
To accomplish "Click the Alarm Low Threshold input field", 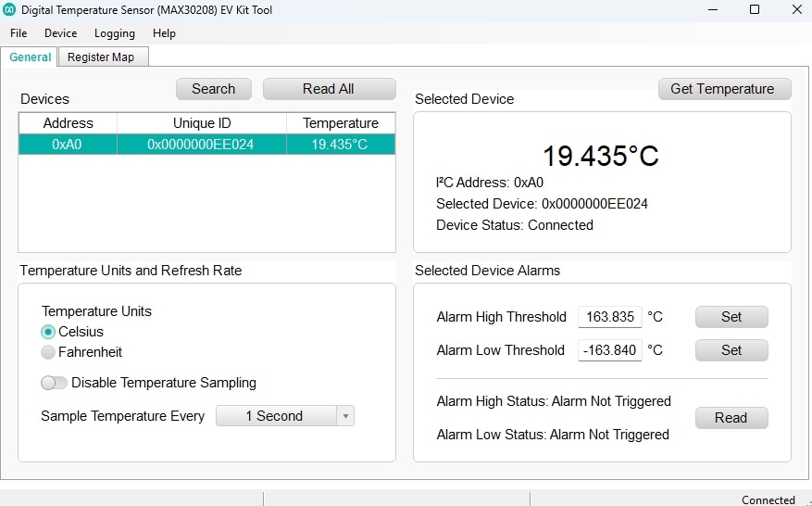I will coord(609,350).
